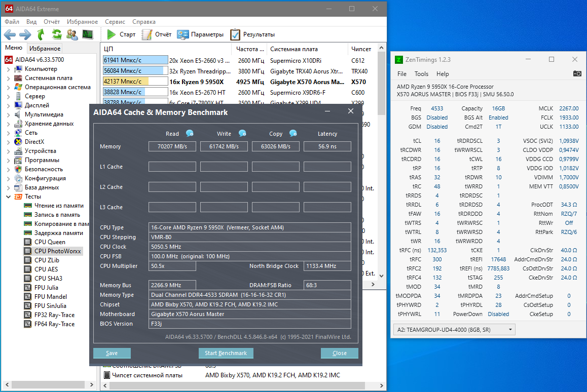This screenshot has width=587, height=392.
Task: Click the Refresh toolbar icon
Action: pyautogui.click(x=57, y=35)
